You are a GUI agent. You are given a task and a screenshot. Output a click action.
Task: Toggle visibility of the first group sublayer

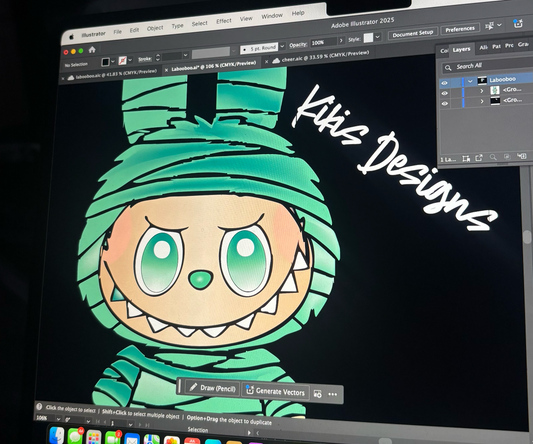click(445, 93)
